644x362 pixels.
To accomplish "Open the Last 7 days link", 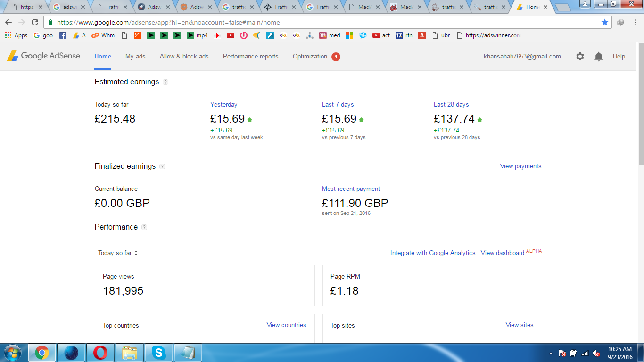I will click(338, 105).
